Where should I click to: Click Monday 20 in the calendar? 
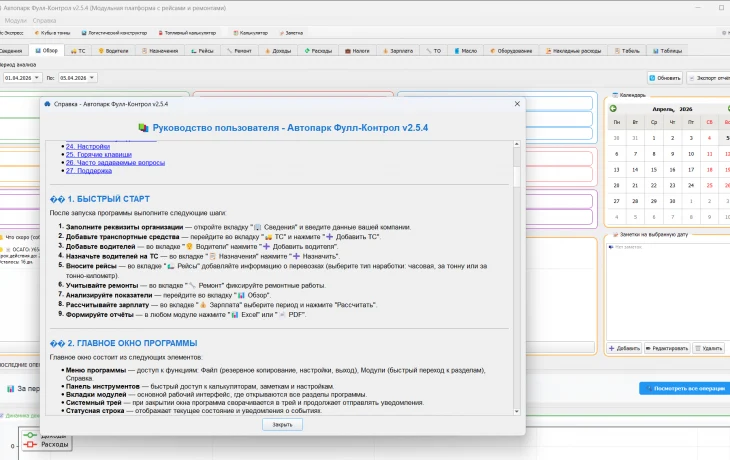(x=616, y=185)
